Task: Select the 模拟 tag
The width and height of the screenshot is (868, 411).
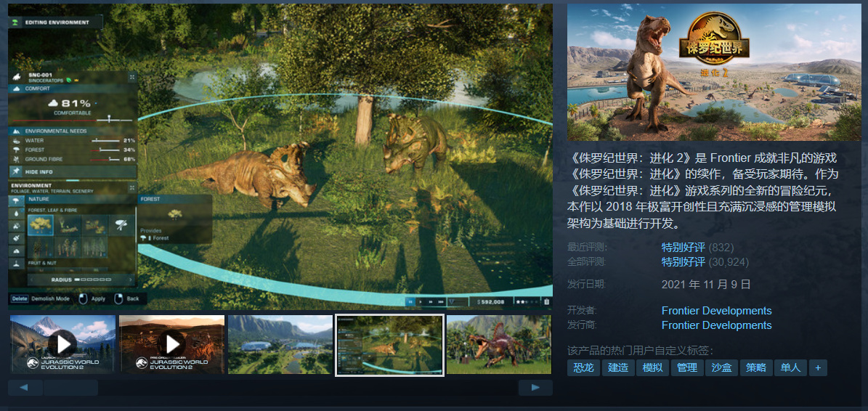Action: [x=652, y=368]
